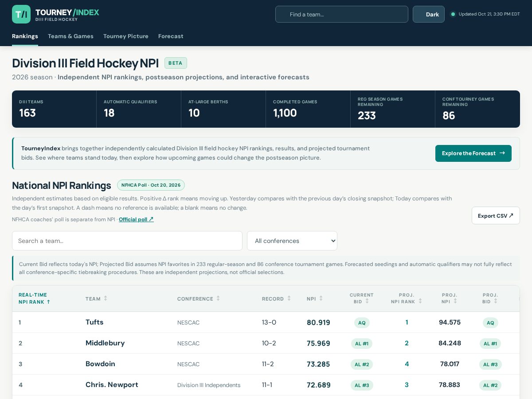Click Explore the Forecast button
Screen dimensions: 532x399
tap(473, 153)
